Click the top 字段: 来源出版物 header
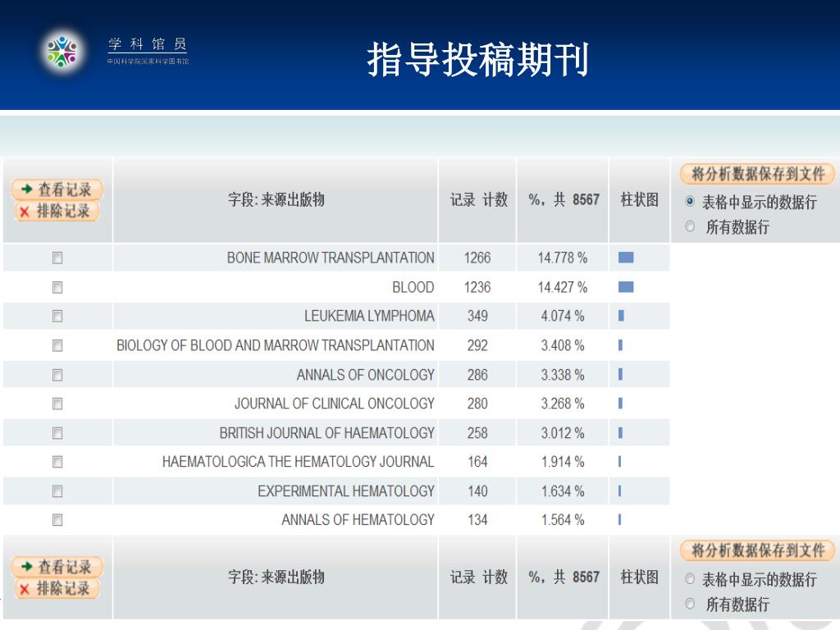 (276, 200)
